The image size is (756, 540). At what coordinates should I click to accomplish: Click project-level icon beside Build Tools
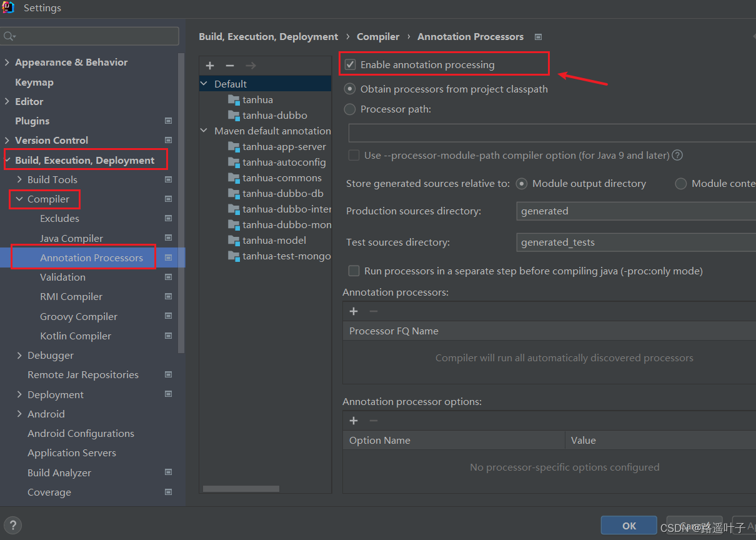click(x=168, y=179)
